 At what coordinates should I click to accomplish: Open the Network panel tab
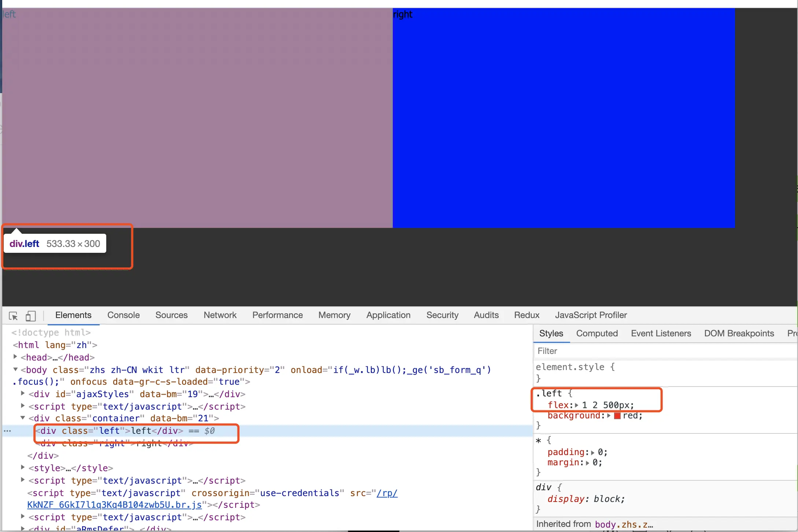(x=220, y=315)
